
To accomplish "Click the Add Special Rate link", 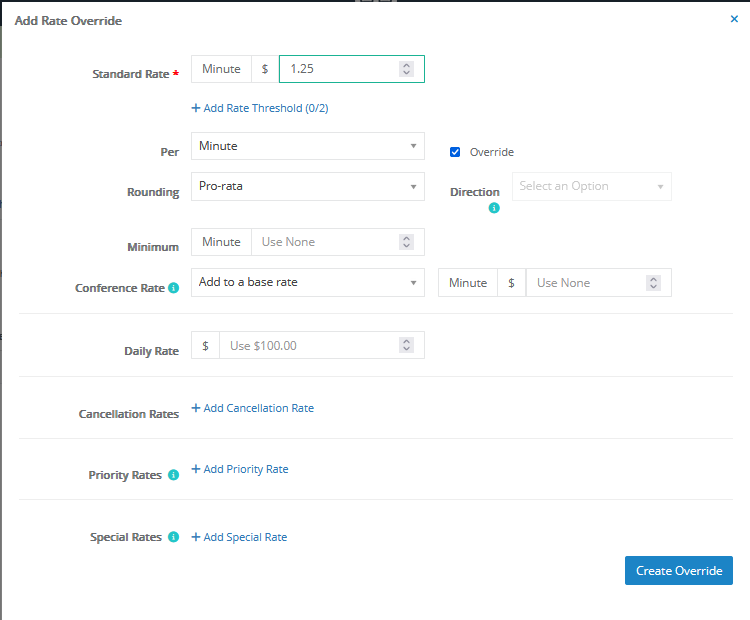I will [x=239, y=537].
